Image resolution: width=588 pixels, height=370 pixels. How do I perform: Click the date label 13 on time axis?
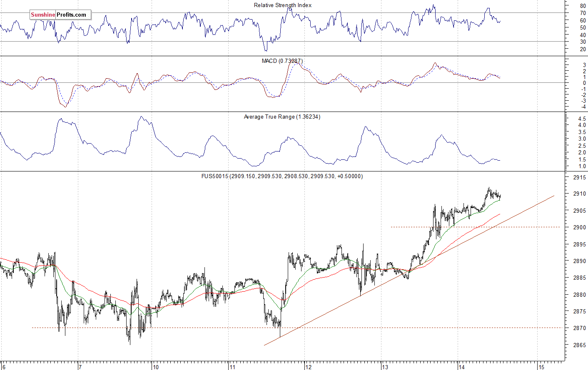tap(385, 367)
